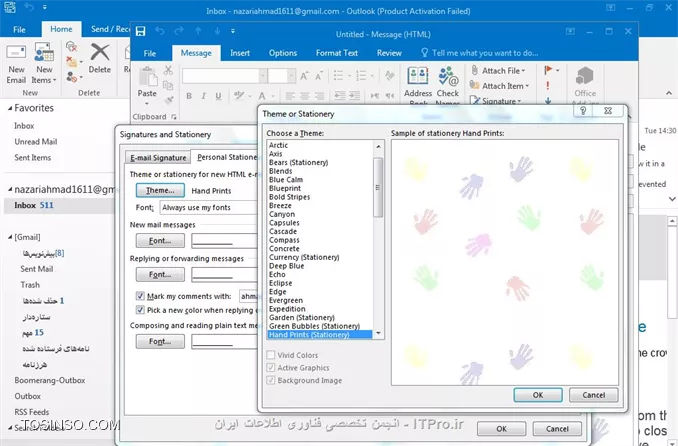Click the Clear Formatting icon
Viewport: 678px width, 446px height.
[x=390, y=76]
